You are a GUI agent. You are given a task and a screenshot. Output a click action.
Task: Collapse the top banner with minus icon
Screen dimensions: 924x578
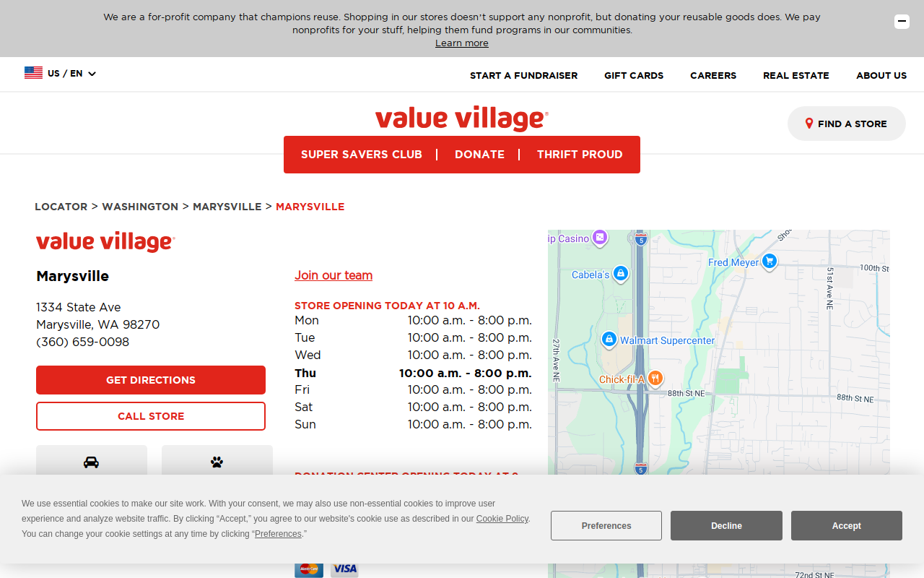coord(902,22)
